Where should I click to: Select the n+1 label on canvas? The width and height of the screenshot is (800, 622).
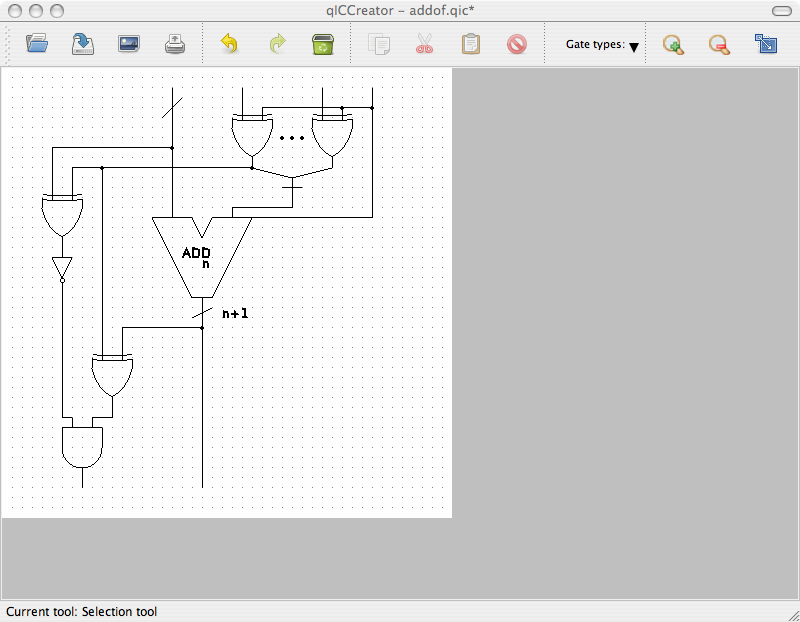[x=235, y=314]
